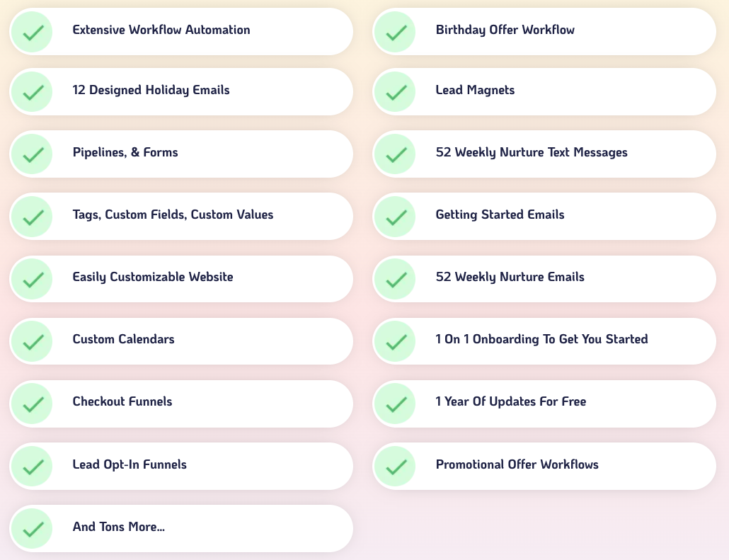Select the green check beside Lead Magnets

[396, 91]
